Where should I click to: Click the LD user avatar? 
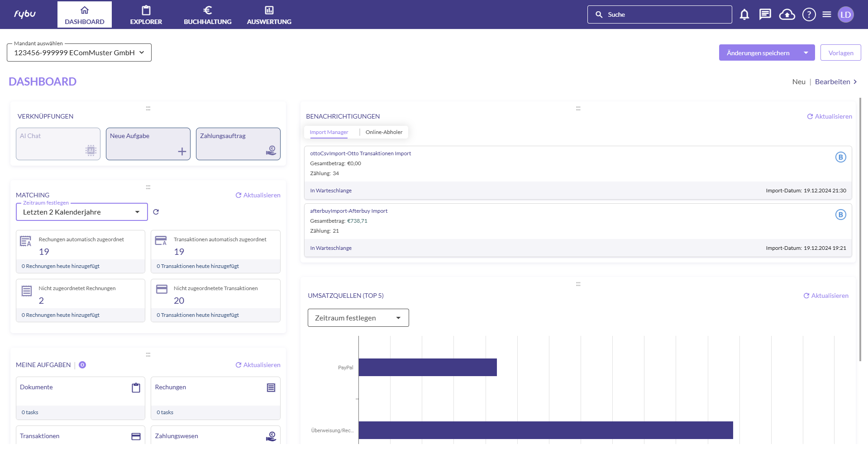pyautogui.click(x=845, y=14)
